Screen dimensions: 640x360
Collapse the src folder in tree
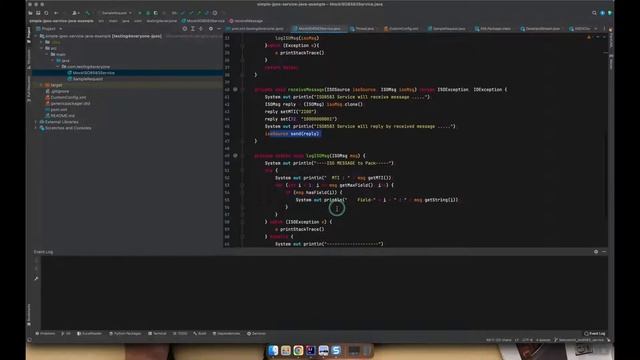42,48
